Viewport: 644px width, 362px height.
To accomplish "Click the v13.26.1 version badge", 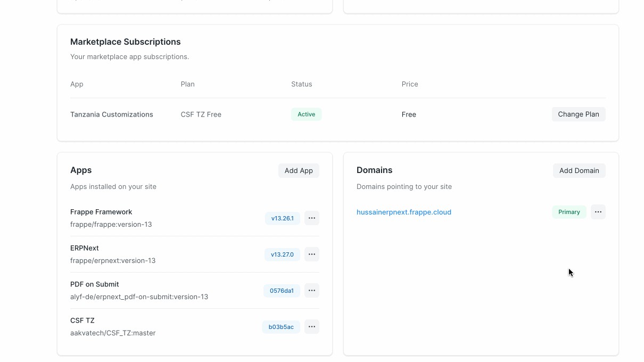I will tap(283, 218).
